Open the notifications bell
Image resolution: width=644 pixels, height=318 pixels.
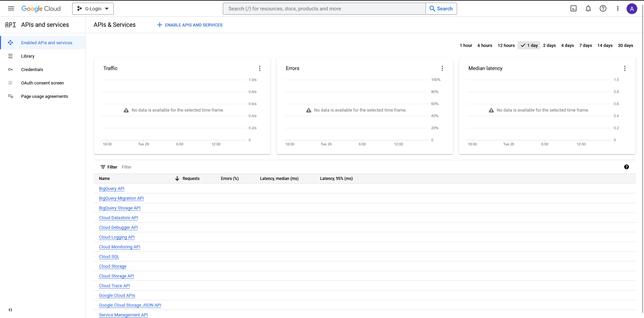click(588, 8)
